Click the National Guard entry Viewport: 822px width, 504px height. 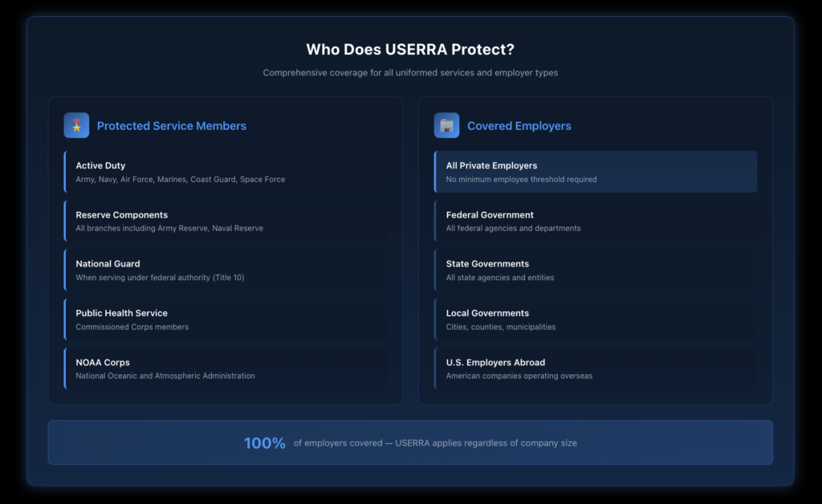pyautogui.click(x=226, y=270)
